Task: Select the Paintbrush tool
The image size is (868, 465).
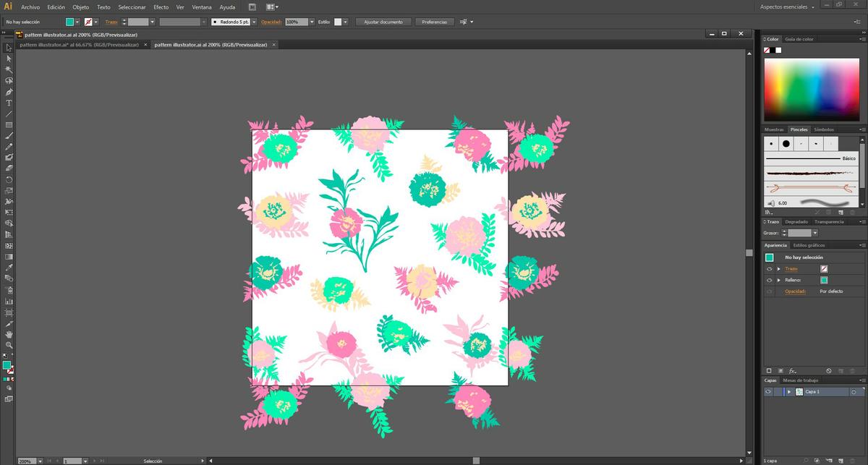Action: tap(9, 136)
